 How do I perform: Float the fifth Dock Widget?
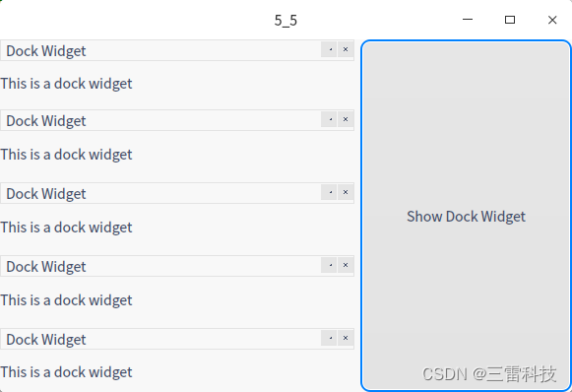coord(329,338)
